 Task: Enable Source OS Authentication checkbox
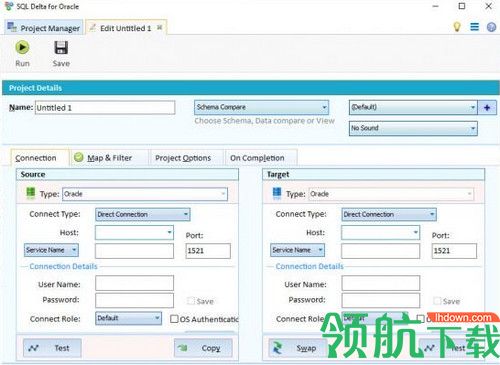click(x=174, y=319)
